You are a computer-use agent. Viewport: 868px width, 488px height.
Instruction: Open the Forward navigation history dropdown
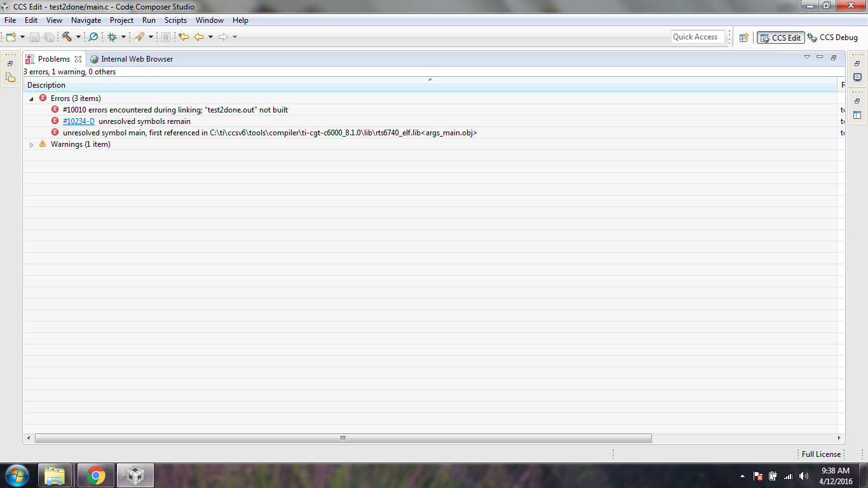click(x=234, y=37)
